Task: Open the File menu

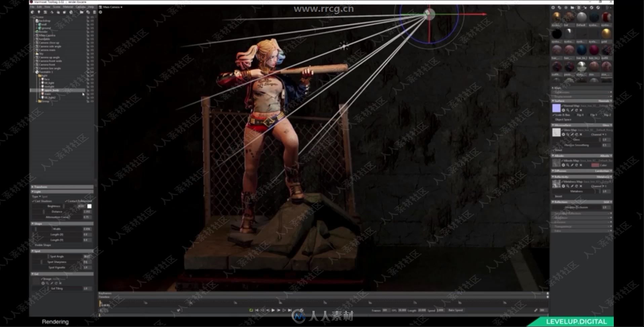Action: (x=33, y=7)
